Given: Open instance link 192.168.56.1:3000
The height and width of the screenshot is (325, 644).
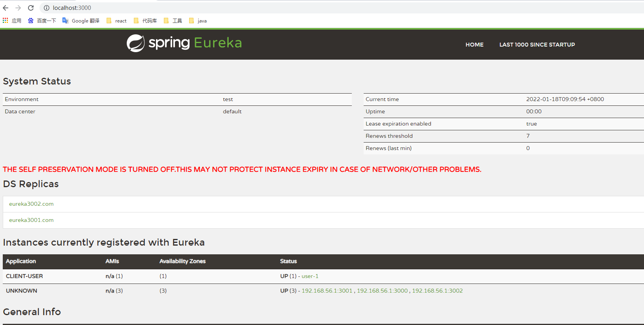Looking at the screenshot, I should point(382,291).
